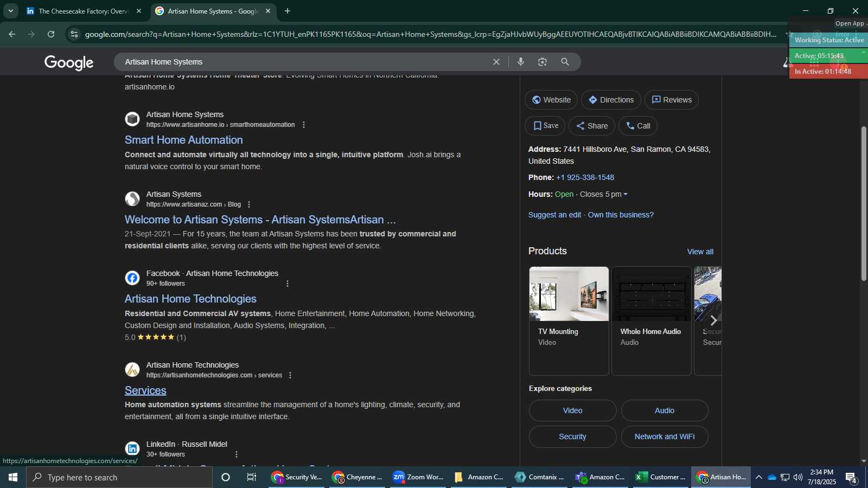Select the Artisan Home Systems Google tab
This screenshot has height=488, width=868.
(213, 11)
